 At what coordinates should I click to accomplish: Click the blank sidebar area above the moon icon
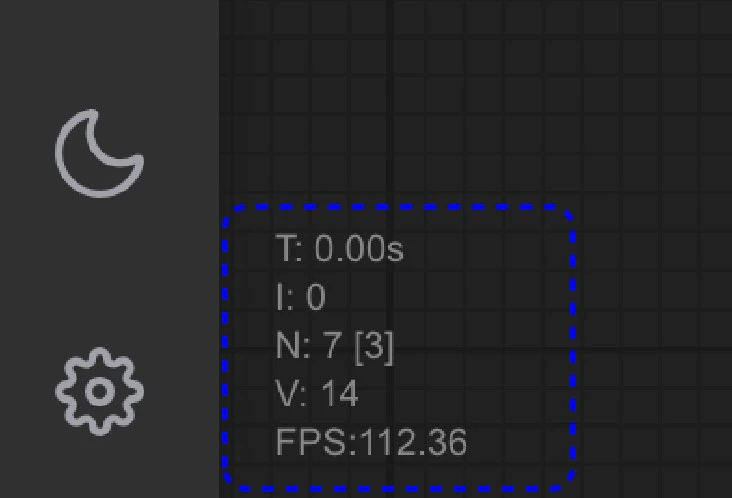pyautogui.click(x=99, y=54)
